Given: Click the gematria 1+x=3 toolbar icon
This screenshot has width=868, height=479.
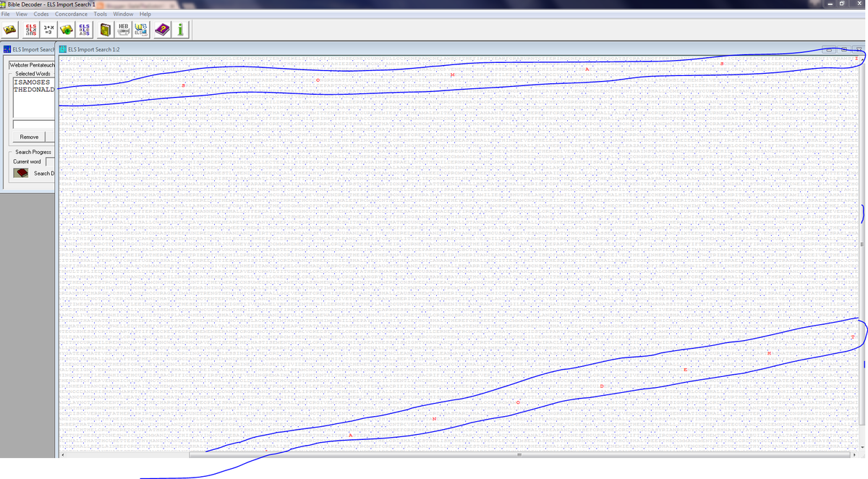Looking at the screenshot, I should pyautogui.click(x=48, y=30).
